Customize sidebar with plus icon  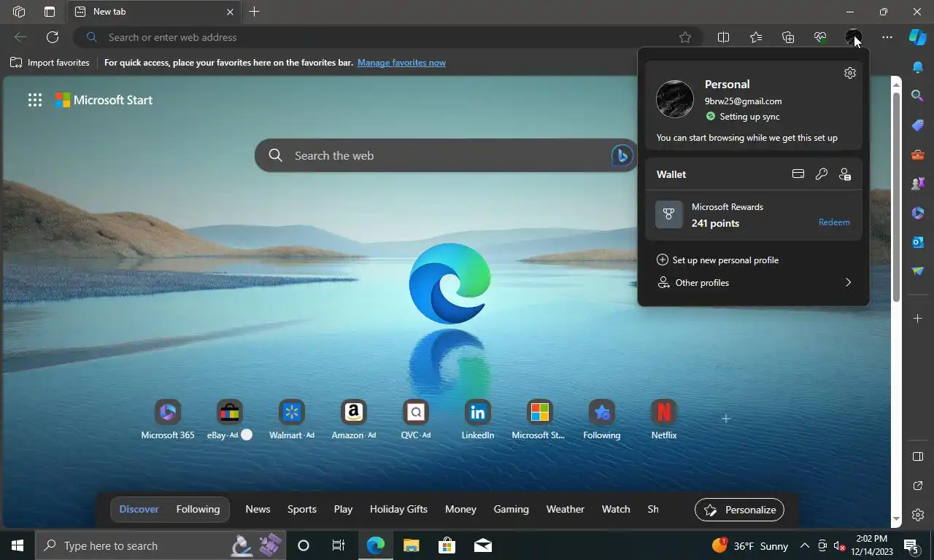(x=918, y=319)
